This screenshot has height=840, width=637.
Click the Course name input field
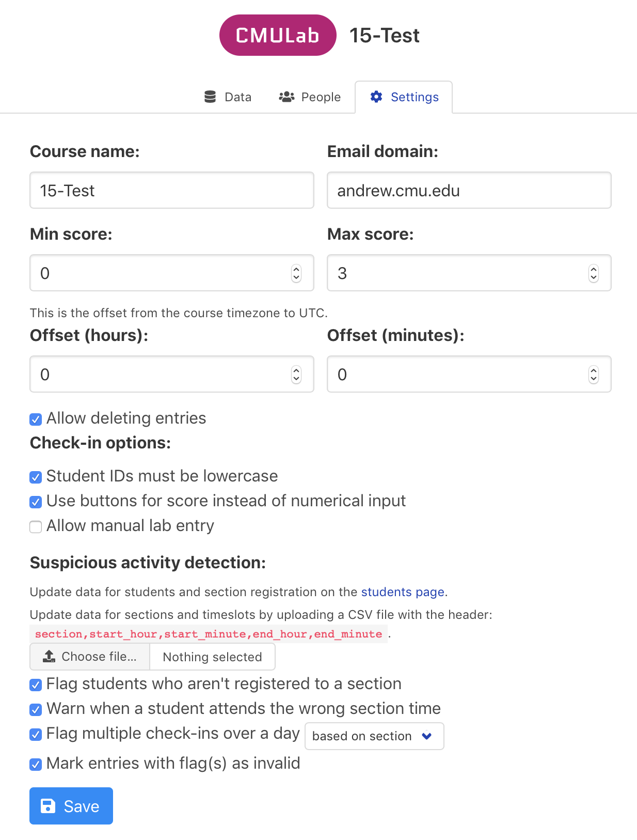[x=172, y=191]
